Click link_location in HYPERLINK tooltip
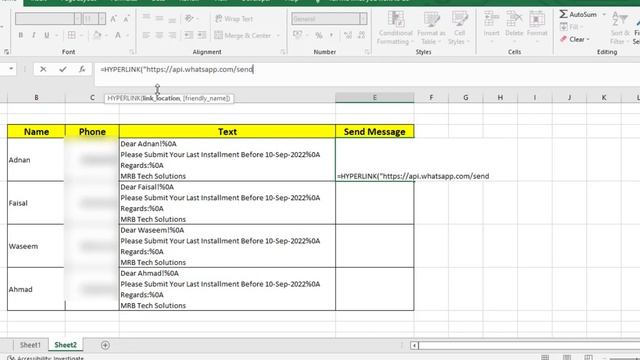This screenshot has height=360, width=640. coord(161,98)
